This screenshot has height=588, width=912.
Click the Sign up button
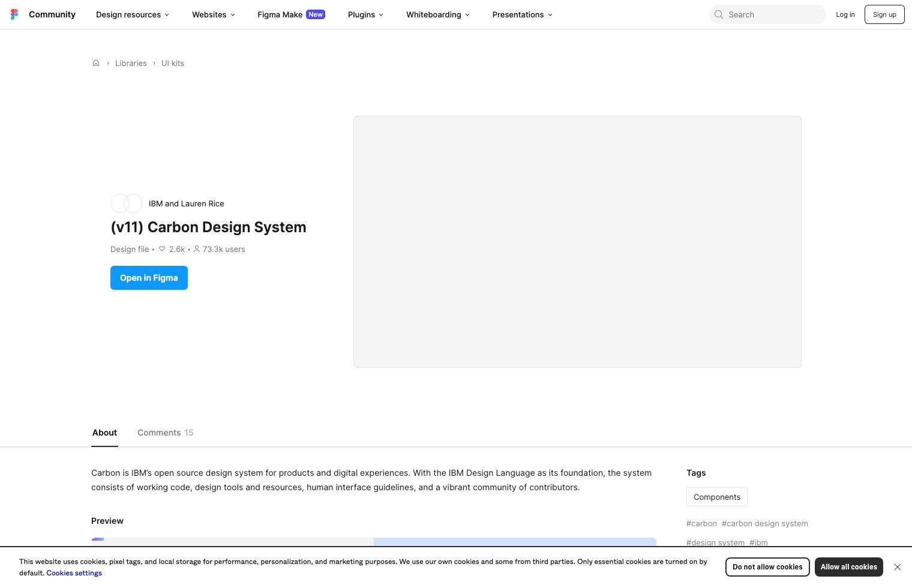click(x=884, y=14)
